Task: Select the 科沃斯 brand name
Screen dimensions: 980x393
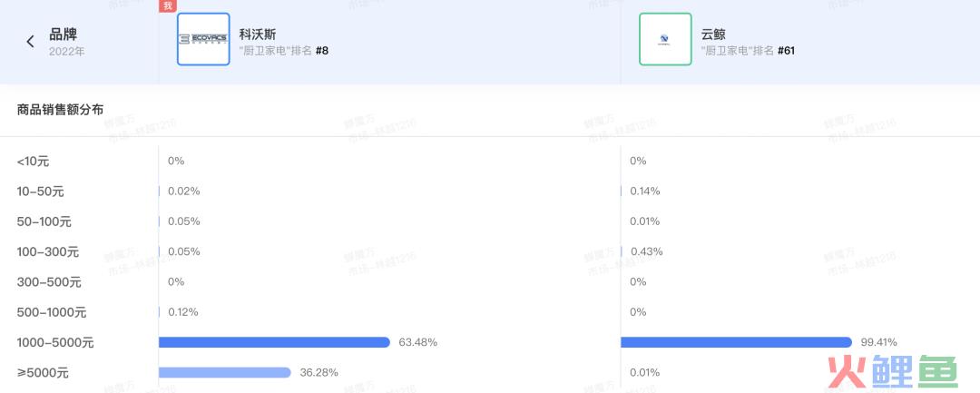Action: tap(258, 34)
